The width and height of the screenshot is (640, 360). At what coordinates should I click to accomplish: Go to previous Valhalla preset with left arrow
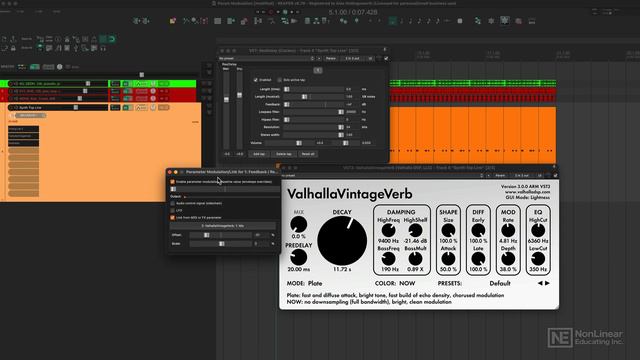[x=540, y=283]
